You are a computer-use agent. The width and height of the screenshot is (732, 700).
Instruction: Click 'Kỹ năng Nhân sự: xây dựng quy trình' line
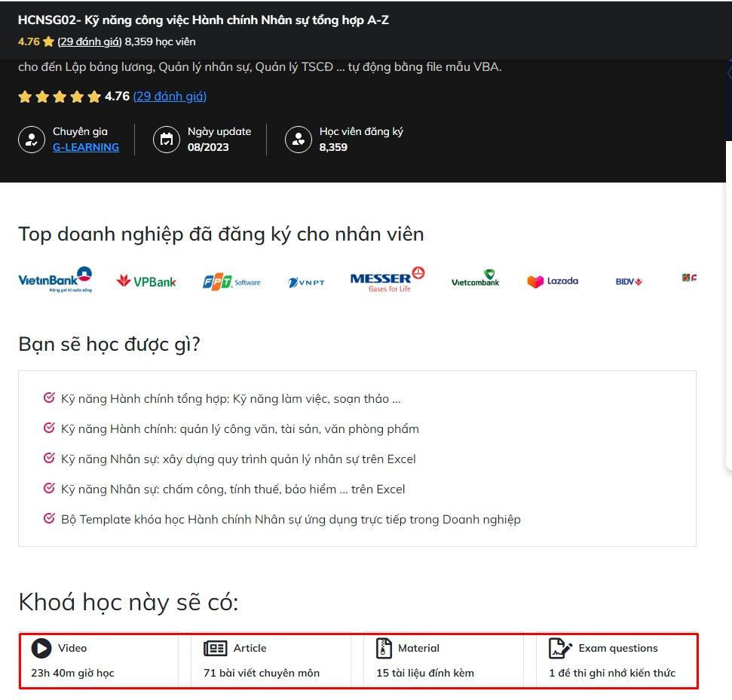[x=238, y=459]
